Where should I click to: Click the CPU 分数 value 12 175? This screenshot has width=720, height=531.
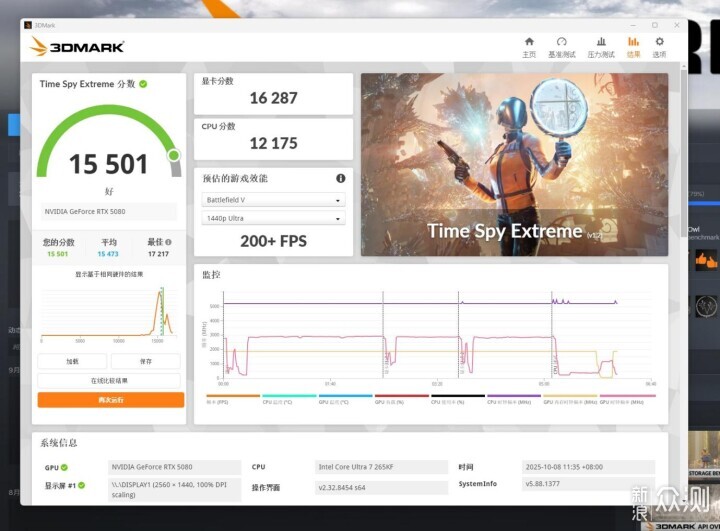(273, 143)
